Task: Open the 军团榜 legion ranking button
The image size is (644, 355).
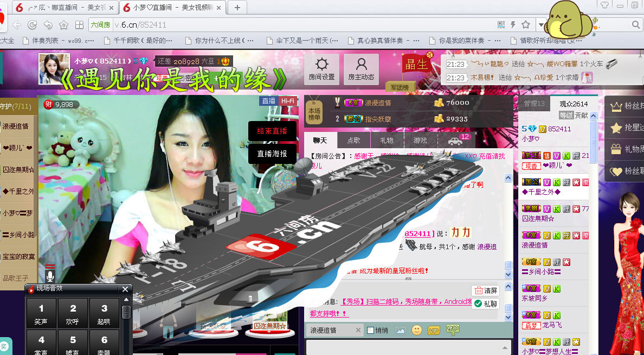Action: pyautogui.click(x=400, y=87)
